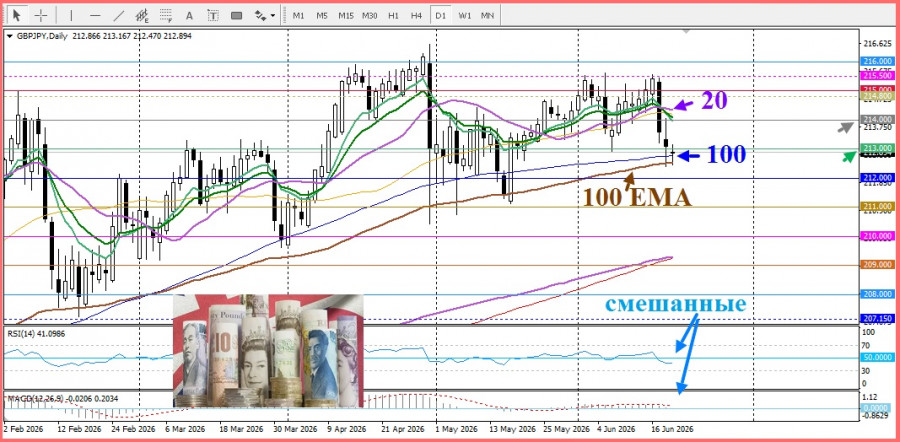Click the gray chart shift marker triangle
Image resolution: width=900 pixels, height=442 pixels.
[686, 30]
